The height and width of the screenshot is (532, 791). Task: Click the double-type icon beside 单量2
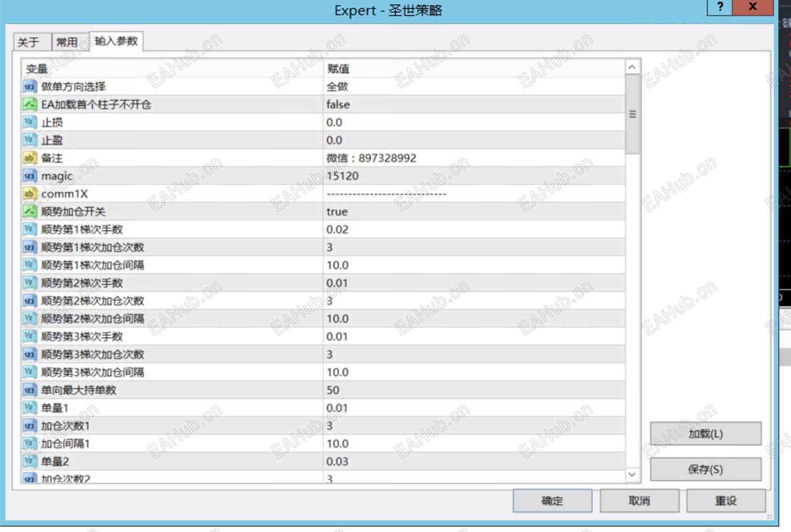[30, 461]
